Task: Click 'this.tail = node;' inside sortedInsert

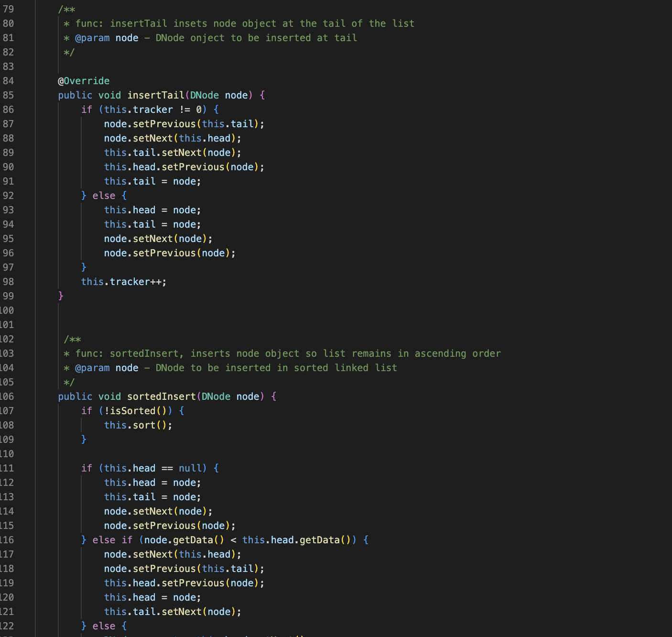Action: (153, 497)
